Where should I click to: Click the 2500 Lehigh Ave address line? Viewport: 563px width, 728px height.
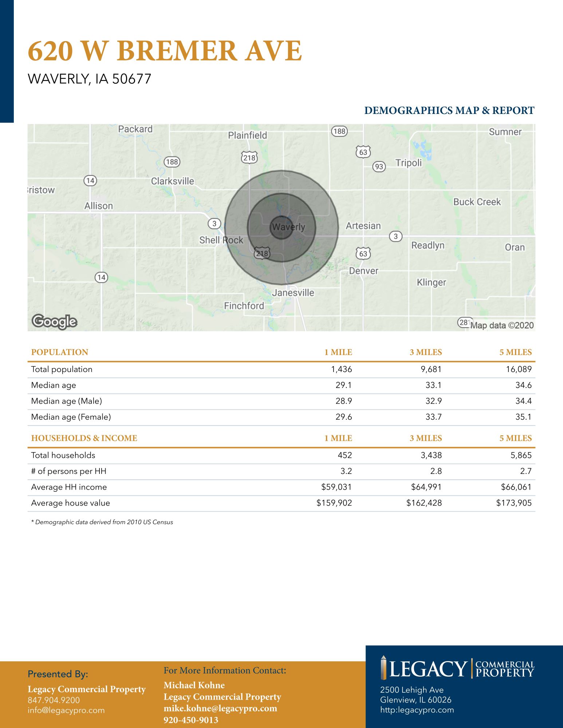point(412,690)
